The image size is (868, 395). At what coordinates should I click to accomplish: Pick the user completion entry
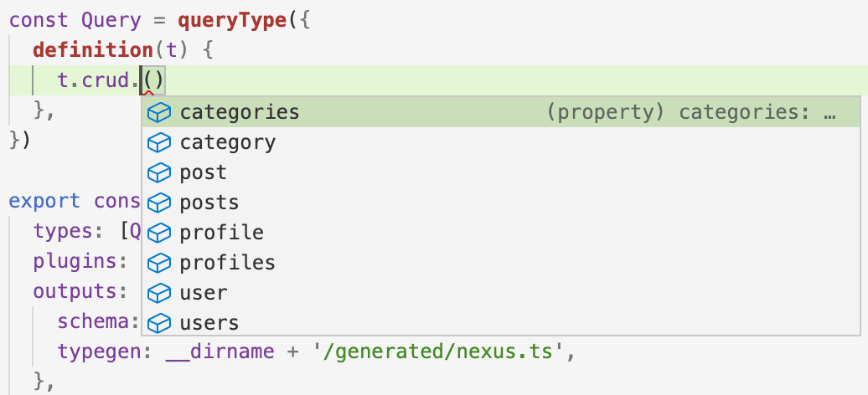204,293
